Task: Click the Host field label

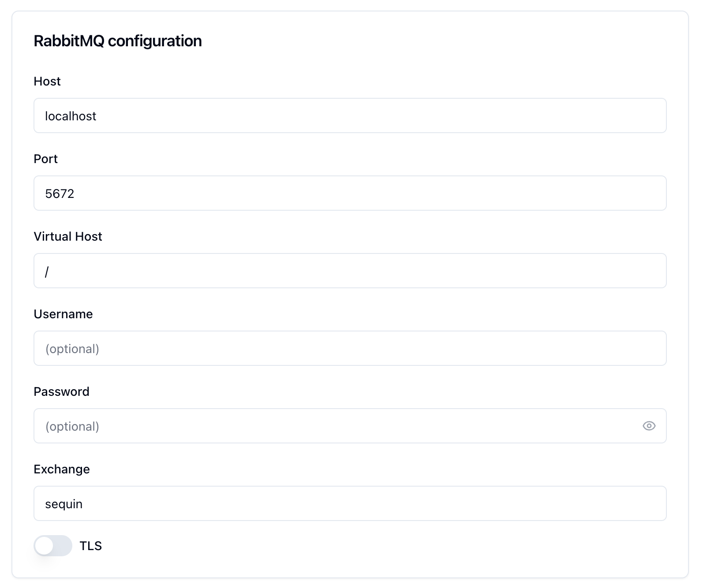Action: pyautogui.click(x=47, y=81)
